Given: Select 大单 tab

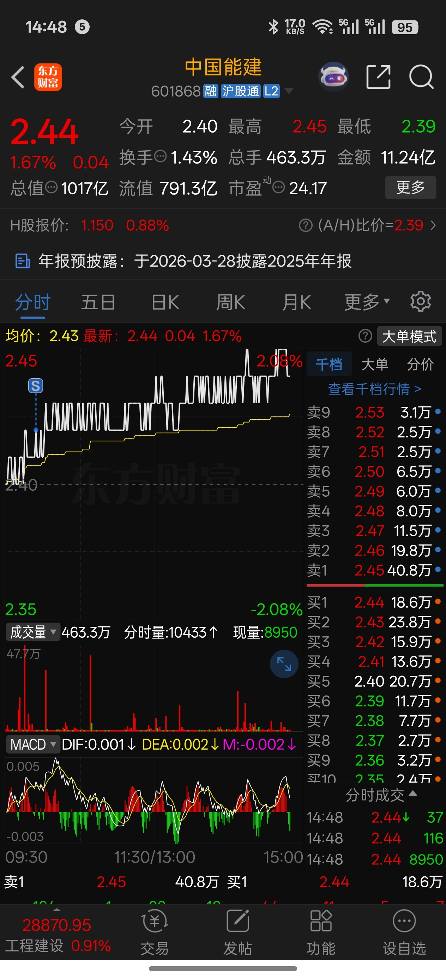Looking at the screenshot, I should pos(374,364).
